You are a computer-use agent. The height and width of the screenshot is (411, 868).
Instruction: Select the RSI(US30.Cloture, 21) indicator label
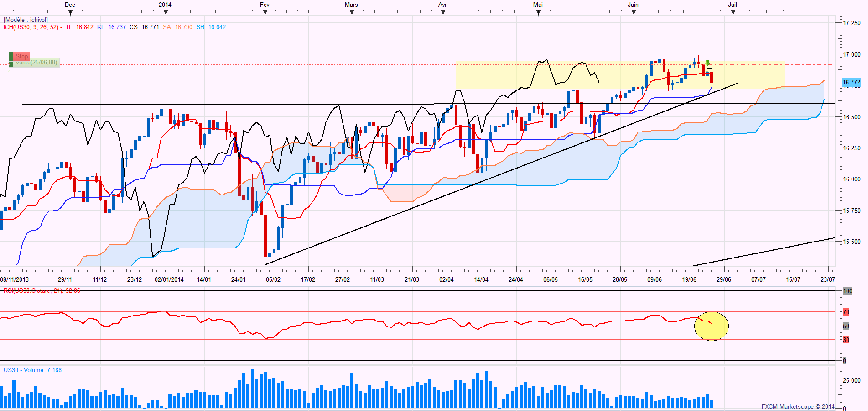(42, 291)
